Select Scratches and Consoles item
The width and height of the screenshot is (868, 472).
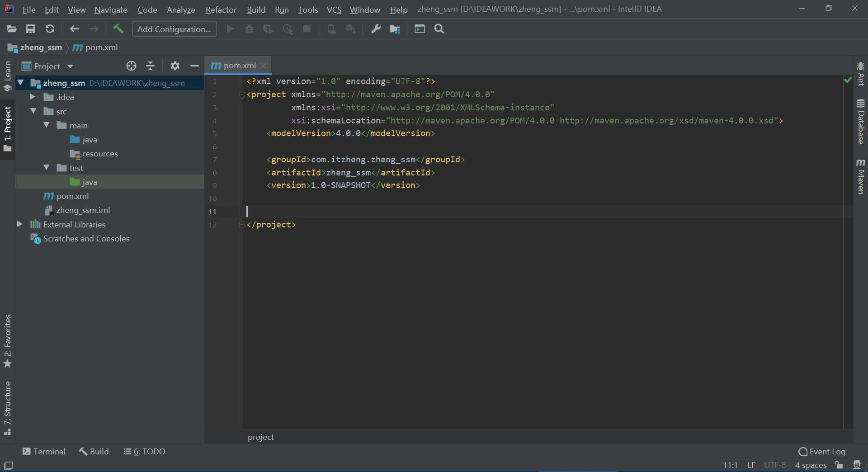point(80,238)
